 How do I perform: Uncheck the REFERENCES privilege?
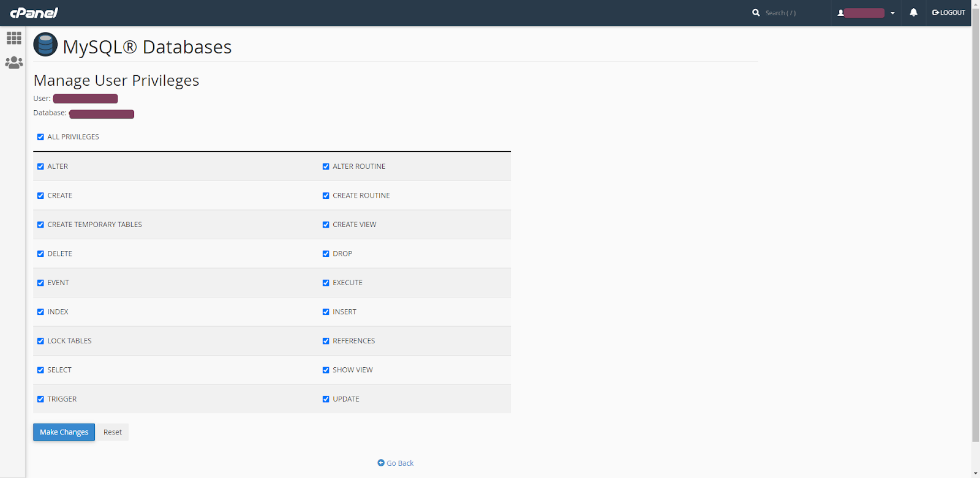pyautogui.click(x=326, y=341)
